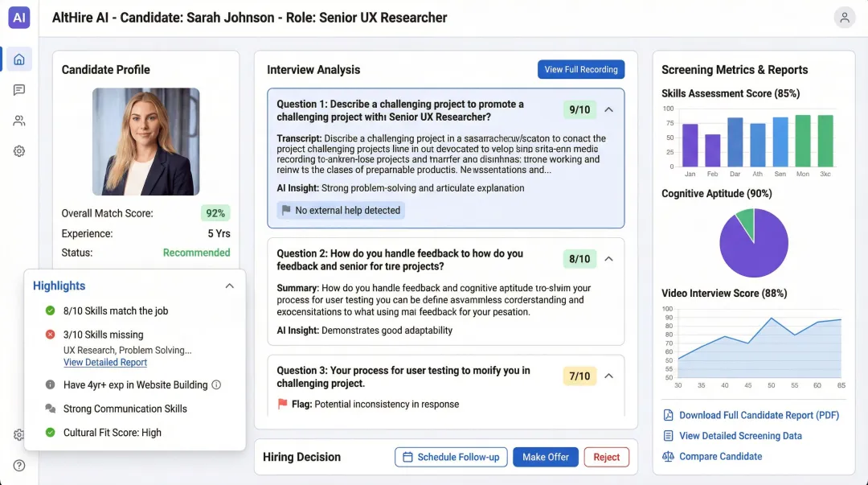Collapse Question 1 using its chevron
This screenshot has height=485, width=868.
point(609,109)
